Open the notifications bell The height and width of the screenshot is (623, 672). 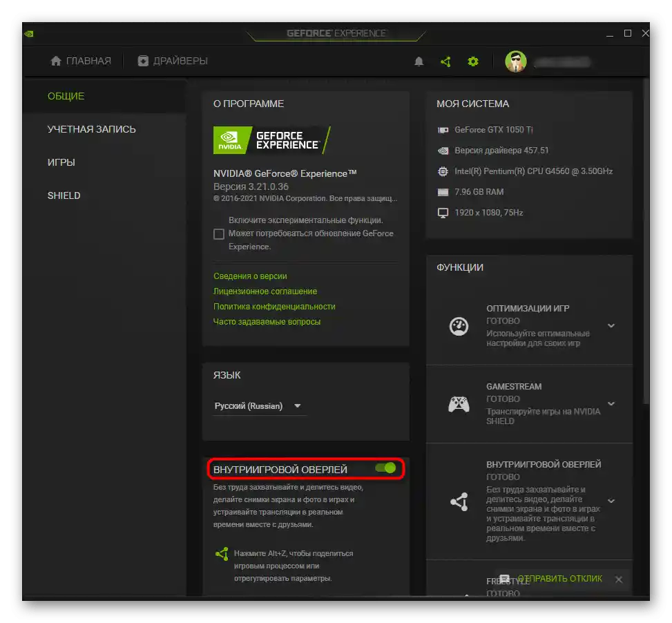pos(419,61)
